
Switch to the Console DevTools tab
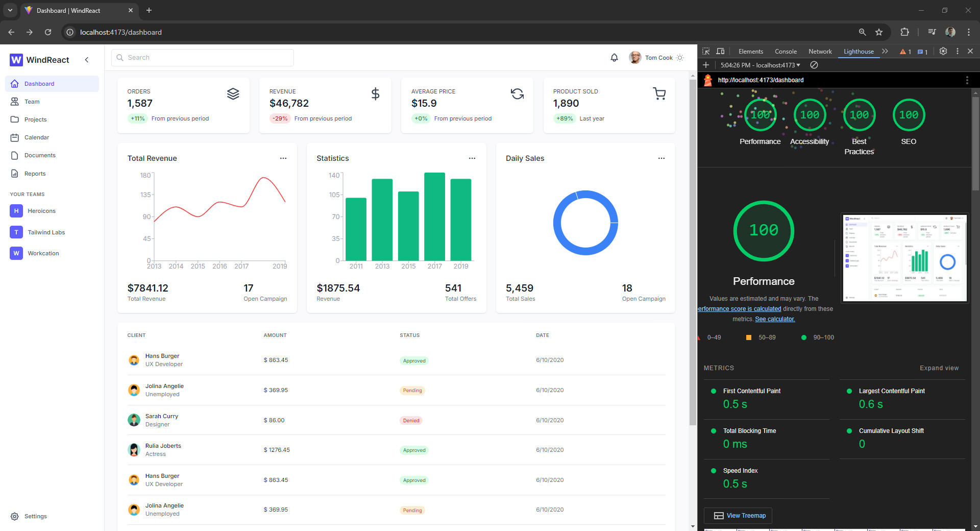(x=786, y=52)
